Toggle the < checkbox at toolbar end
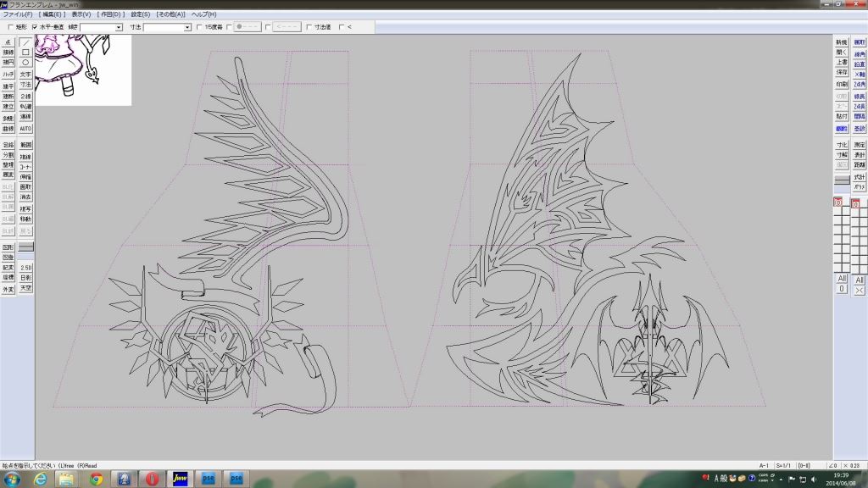Image resolution: width=868 pixels, height=488 pixels. (342, 26)
